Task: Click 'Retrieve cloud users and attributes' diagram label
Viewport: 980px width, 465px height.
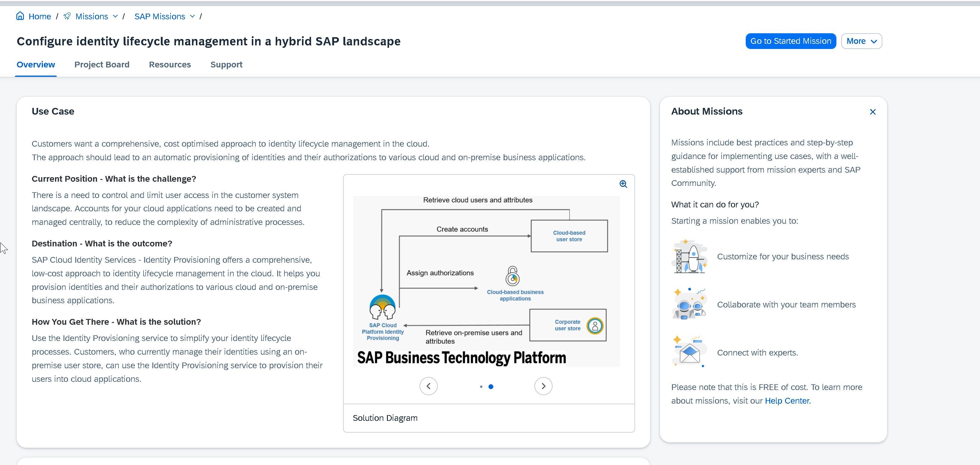Action: (x=477, y=200)
